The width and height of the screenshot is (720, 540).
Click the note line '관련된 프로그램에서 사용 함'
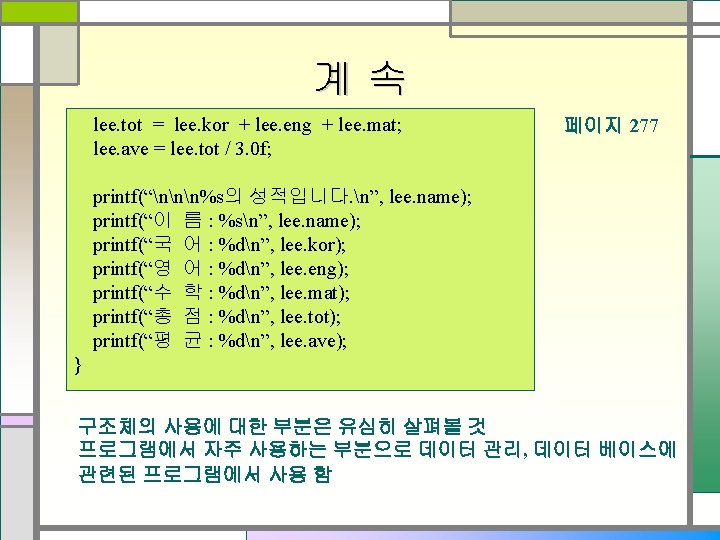[204, 474]
